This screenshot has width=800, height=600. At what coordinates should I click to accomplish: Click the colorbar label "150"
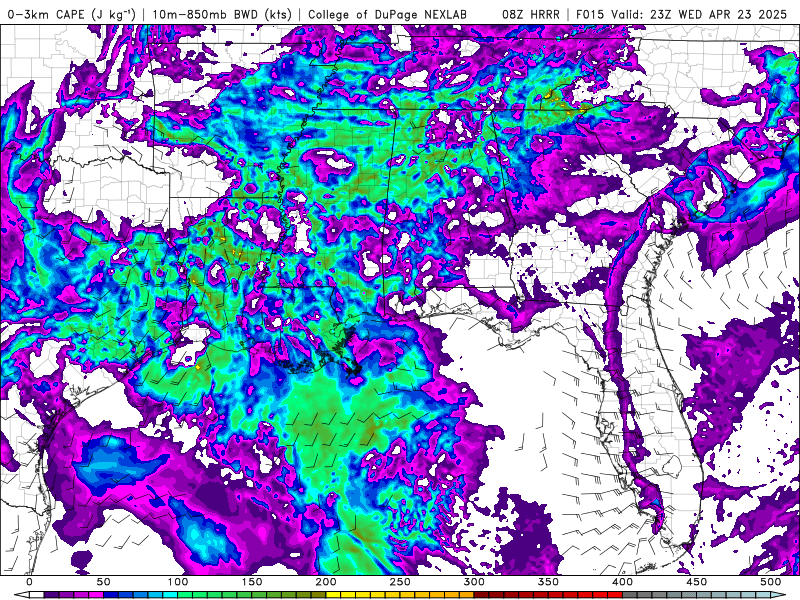252,582
